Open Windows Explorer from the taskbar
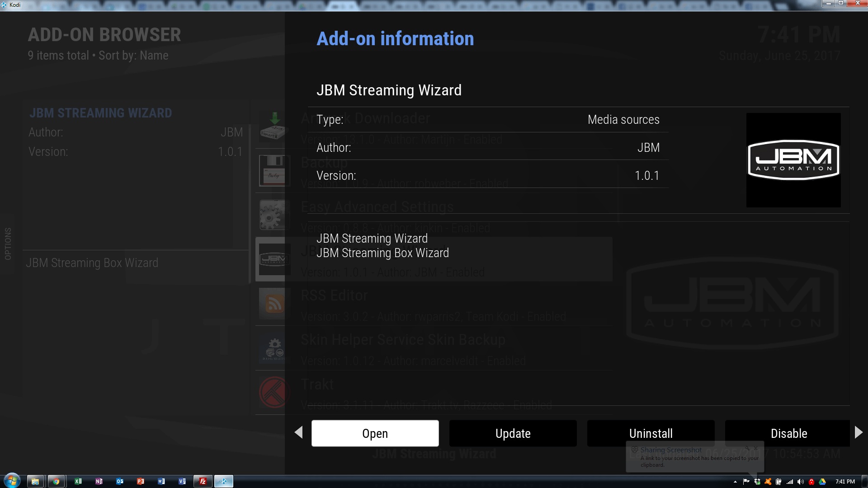The width and height of the screenshot is (868, 488). [x=35, y=481]
